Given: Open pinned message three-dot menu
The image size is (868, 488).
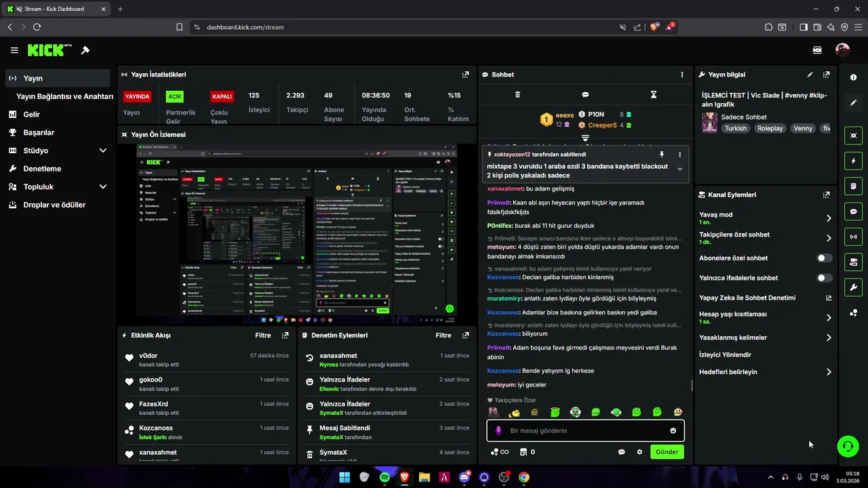Looking at the screenshot, I should (679, 155).
